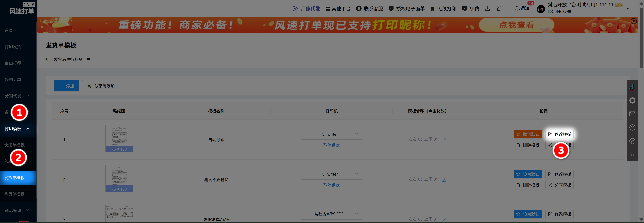Click the help question icon in the side toolbar
The width and height of the screenshot is (644, 223).
(632, 128)
